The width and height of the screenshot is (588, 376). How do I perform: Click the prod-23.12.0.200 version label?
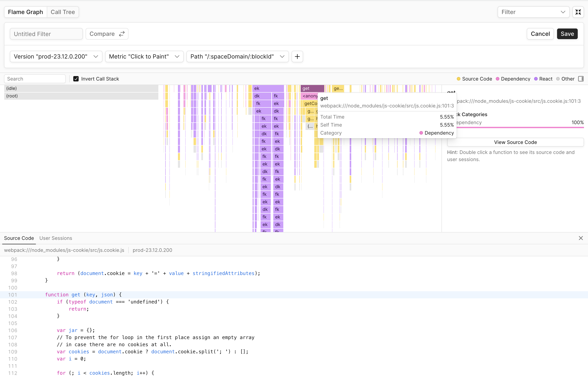tap(152, 250)
